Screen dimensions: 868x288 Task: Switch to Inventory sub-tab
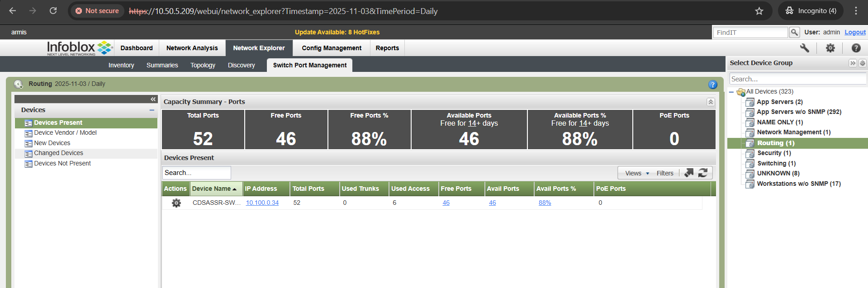[x=121, y=65]
